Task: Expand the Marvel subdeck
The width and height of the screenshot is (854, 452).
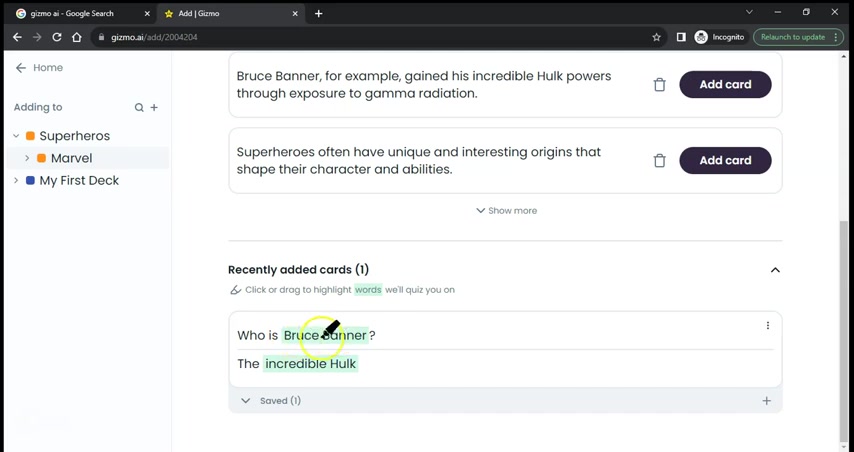Action: (x=27, y=158)
